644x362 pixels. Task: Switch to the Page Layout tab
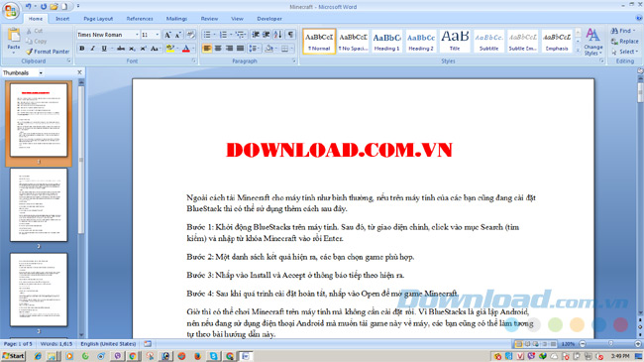pos(98,19)
